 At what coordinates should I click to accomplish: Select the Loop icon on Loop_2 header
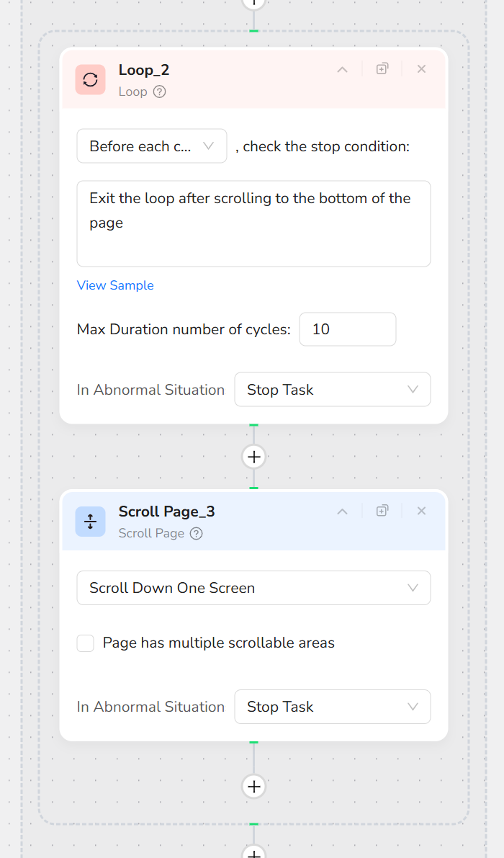(x=89, y=79)
